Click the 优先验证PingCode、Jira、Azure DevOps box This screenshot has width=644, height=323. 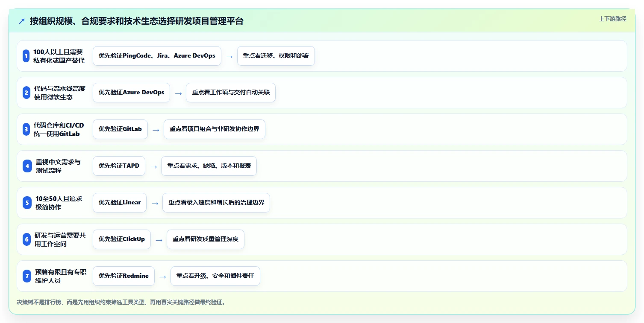(157, 56)
